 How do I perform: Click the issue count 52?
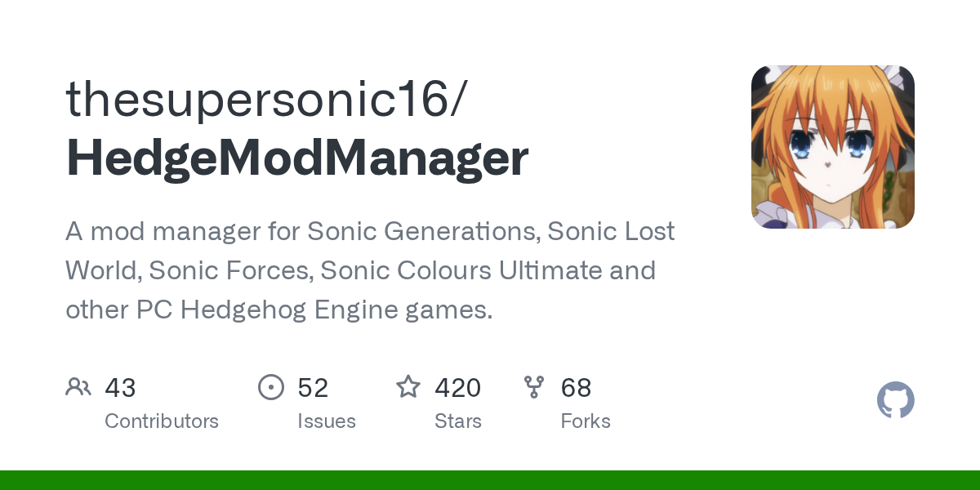click(x=313, y=388)
